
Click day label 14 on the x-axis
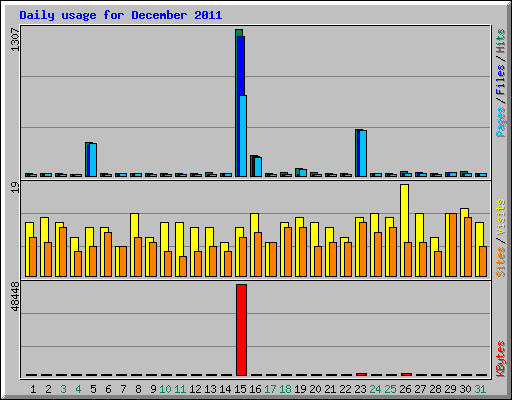225,389
